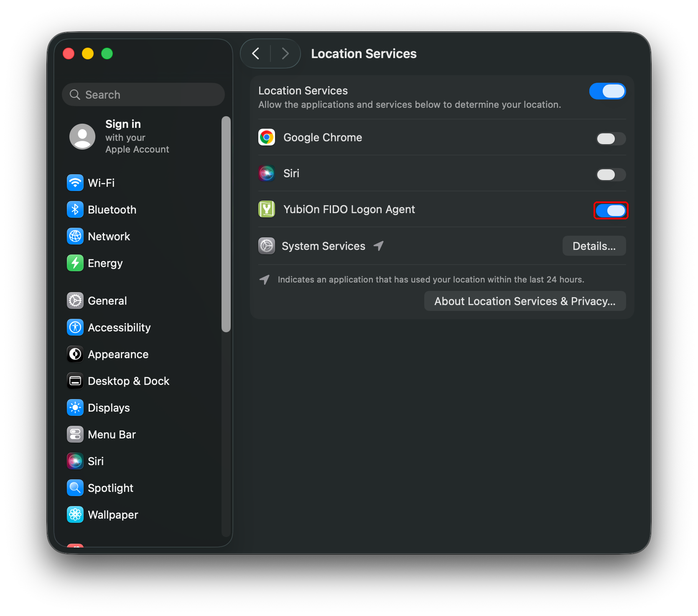Click the Accessibility icon in sidebar
The height and width of the screenshot is (616, 698).
(x=75, y=327)
